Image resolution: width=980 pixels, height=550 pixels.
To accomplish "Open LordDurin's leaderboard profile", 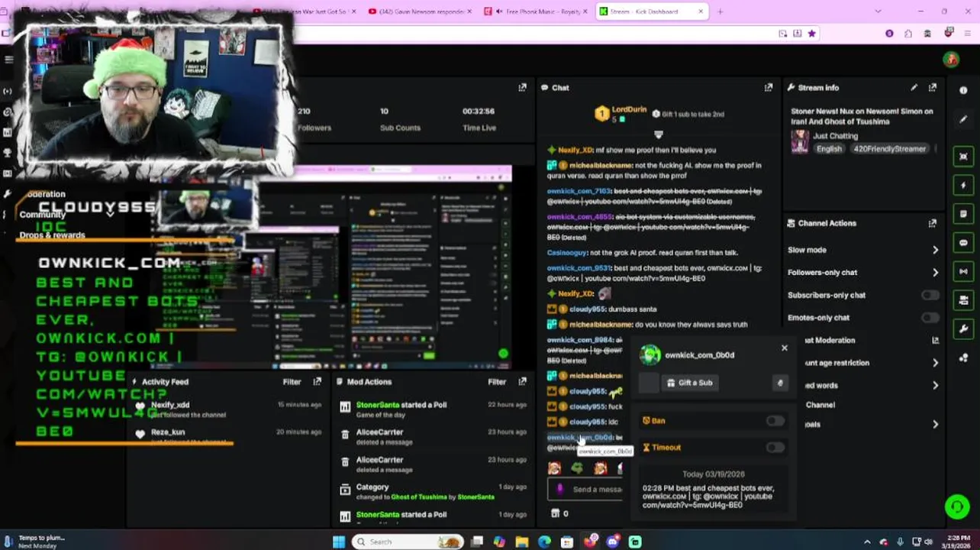I will tap(628, 111).
